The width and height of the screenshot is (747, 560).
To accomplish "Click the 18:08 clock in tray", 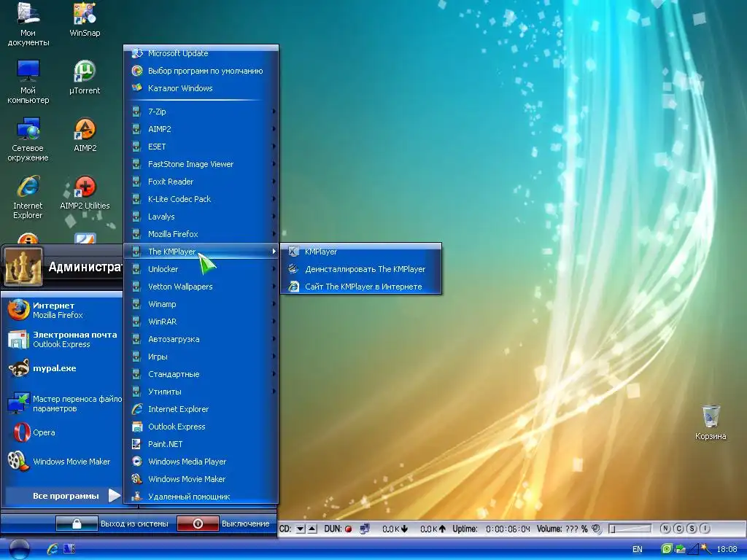I will [727, 549].
